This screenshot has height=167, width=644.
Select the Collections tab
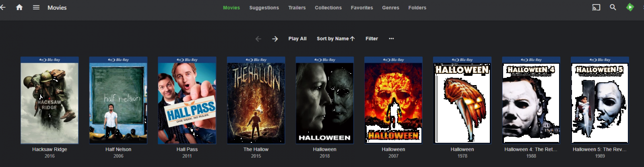tap(328, 8)
